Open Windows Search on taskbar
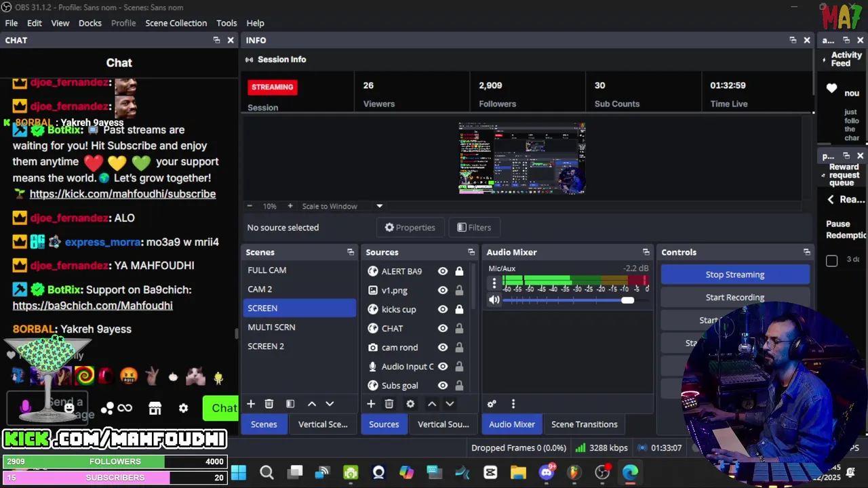 pos(267,472)
